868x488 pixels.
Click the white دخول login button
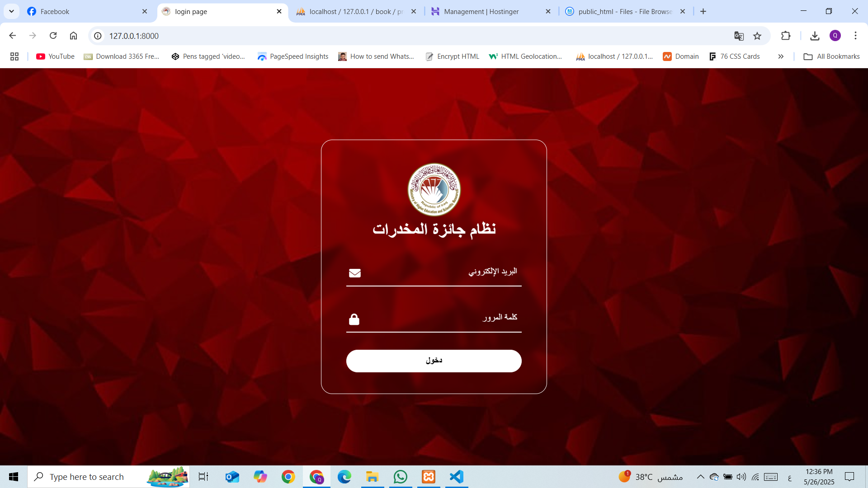(434, 361)
